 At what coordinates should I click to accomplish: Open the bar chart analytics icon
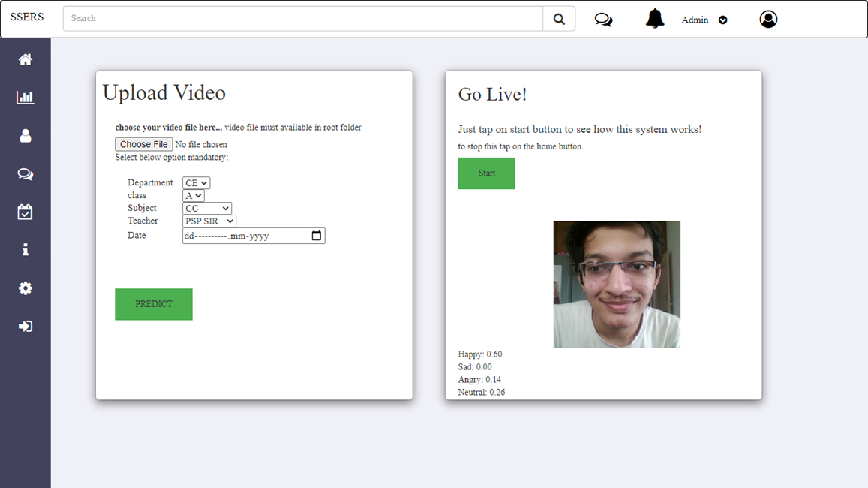25,98
